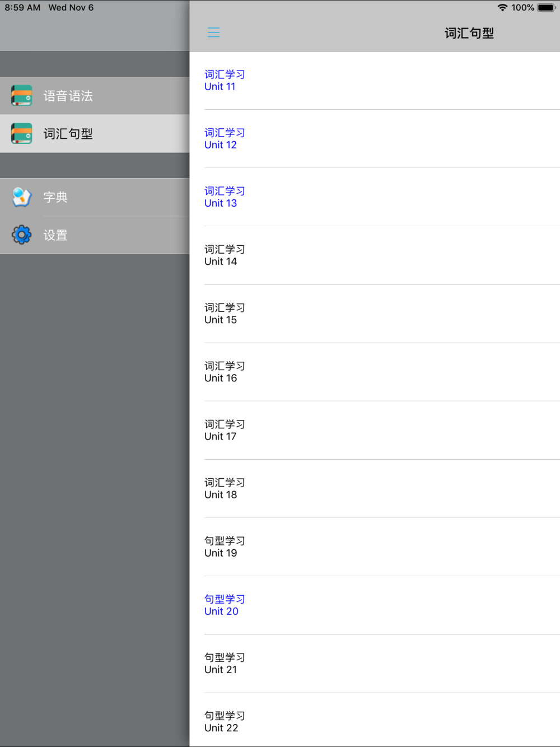Viewport: 560px width, 747px height.
Task: Open the 设置 settings menu item
Action: pyautogui.click(x=95, y=235)
